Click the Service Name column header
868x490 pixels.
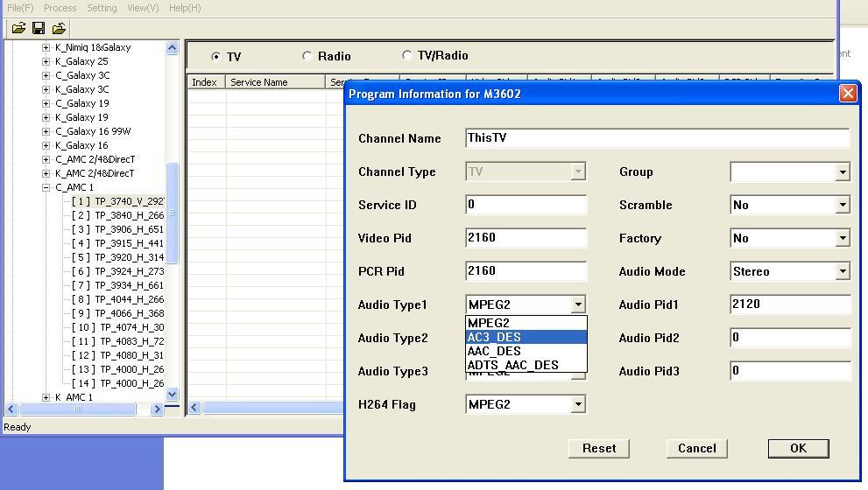[275, 82]
